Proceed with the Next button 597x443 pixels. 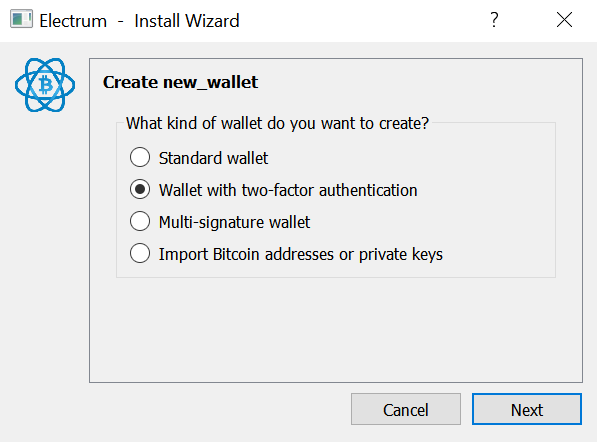click(527, 410)
